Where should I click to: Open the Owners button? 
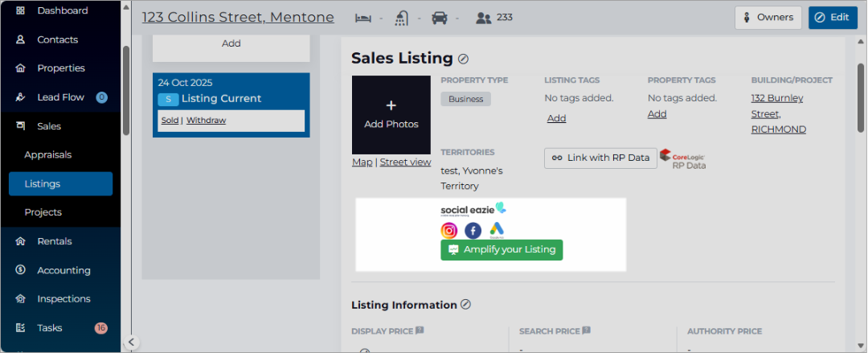[x=768, y=17]
